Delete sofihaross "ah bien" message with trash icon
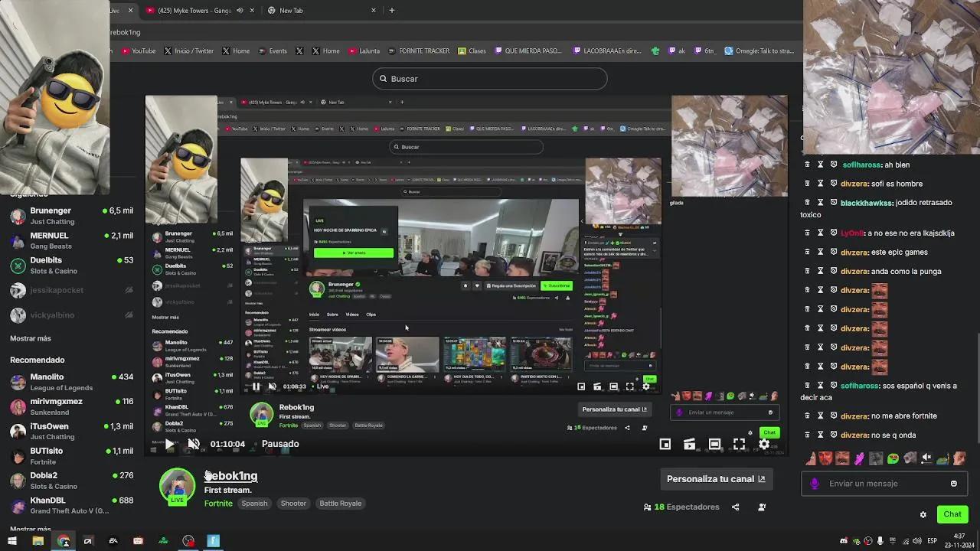 coord(807,165)
